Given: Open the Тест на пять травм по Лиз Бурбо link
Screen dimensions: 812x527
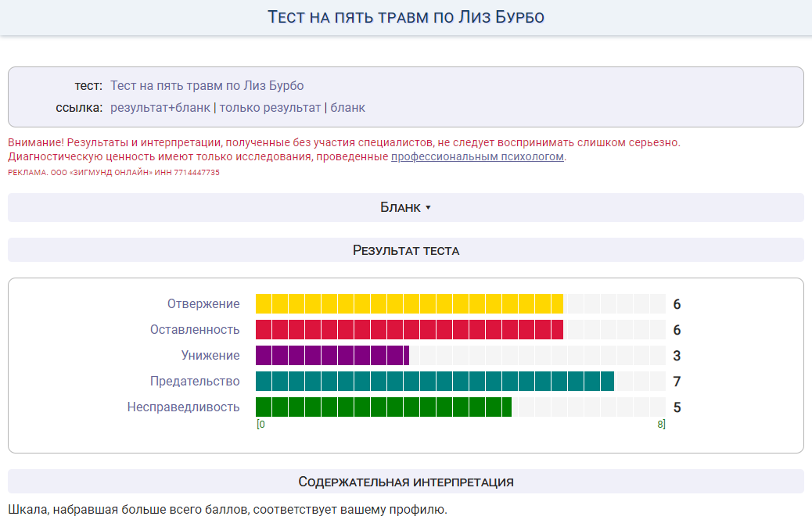Looking at the screenshot, I should 207,86.
